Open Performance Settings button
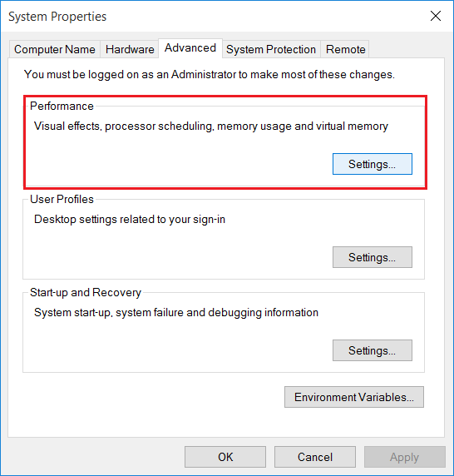This screenshot has width=454, height=476. 373,164
